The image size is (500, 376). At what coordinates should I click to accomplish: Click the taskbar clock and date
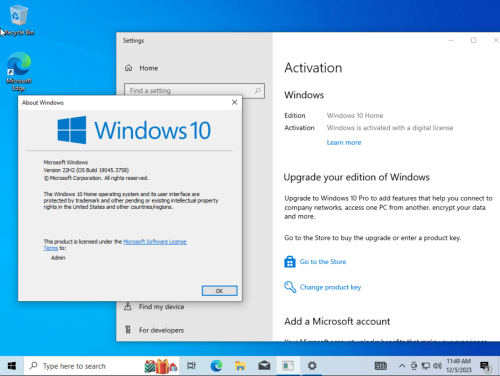[x=459, y=366]
